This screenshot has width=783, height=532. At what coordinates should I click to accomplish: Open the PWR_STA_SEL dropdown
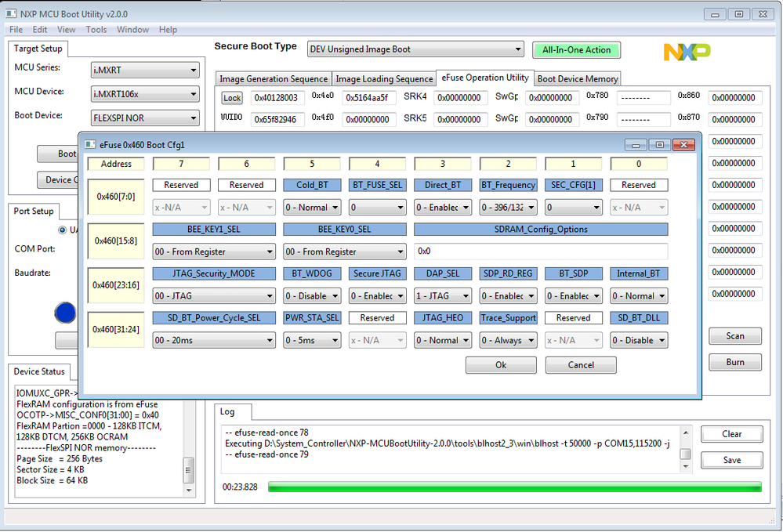[312, 340]
